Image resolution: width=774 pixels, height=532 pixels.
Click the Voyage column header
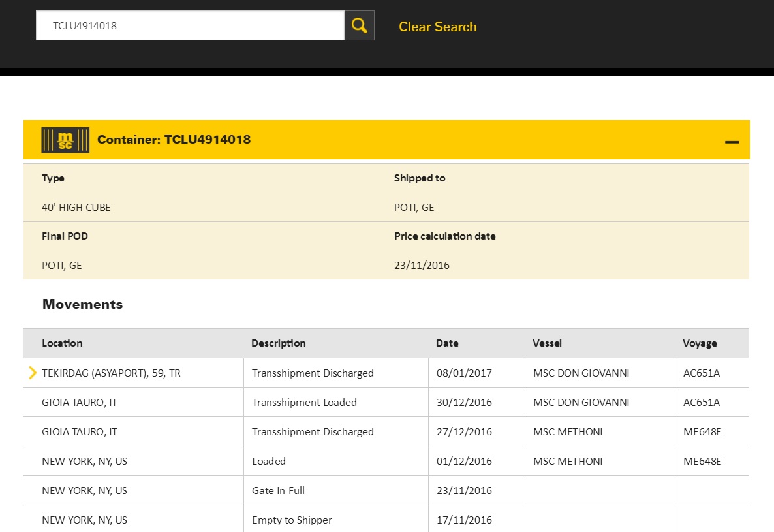click(700, 343)
